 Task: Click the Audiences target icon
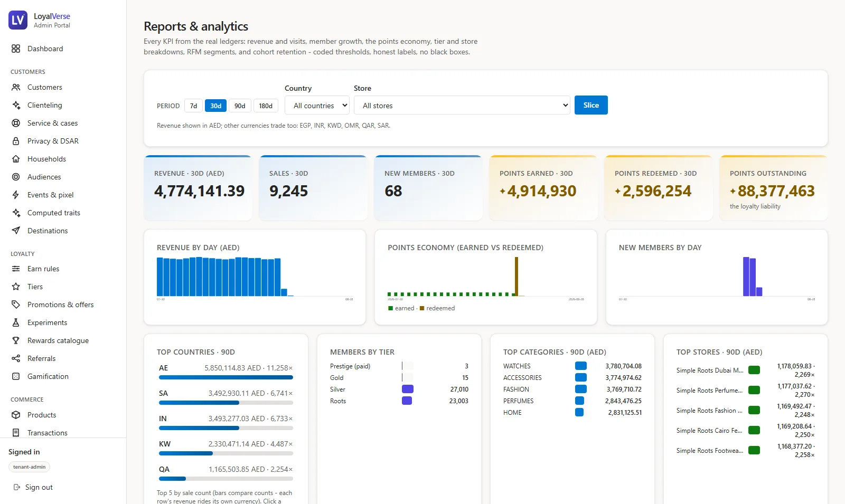(x=16, y=177)
